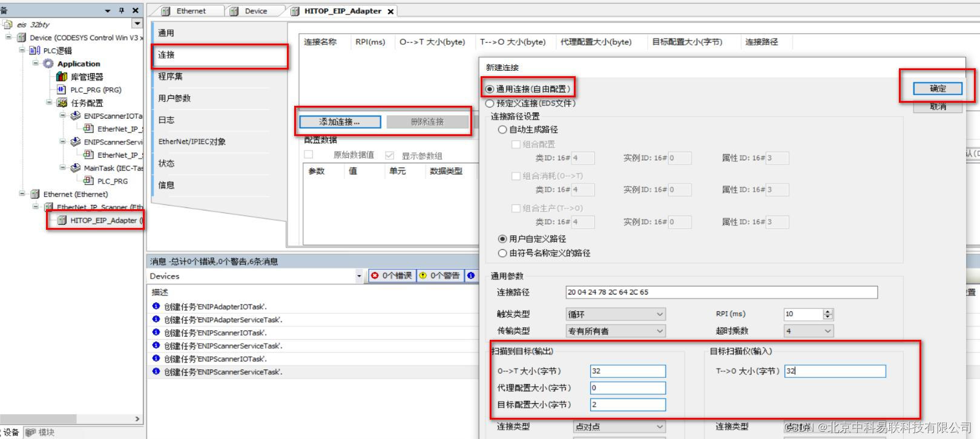This screenshot has height=439, width=980.
Task: Click the eis 32bty project icon
Action: coord(8,25)
